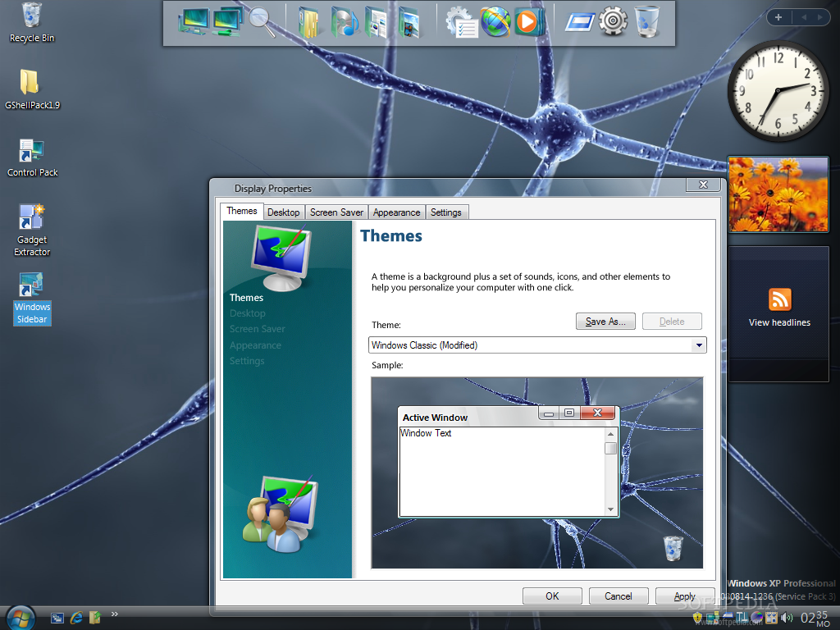840x630 pixels.
Task: Click the previous-page arrow on sidebar header
Action: pyautogui.click(x=804, y=17)
